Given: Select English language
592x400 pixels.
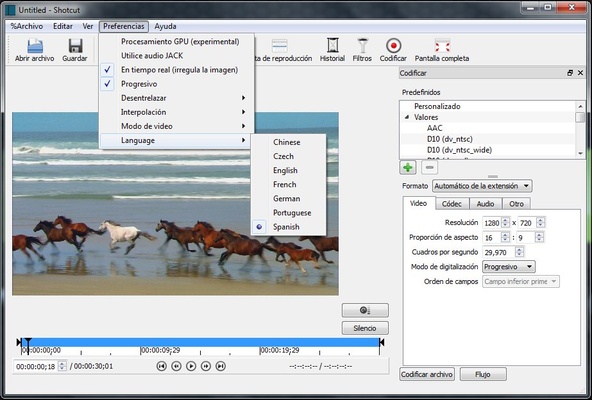Looking at the screenshot, I should click(288, 170).
